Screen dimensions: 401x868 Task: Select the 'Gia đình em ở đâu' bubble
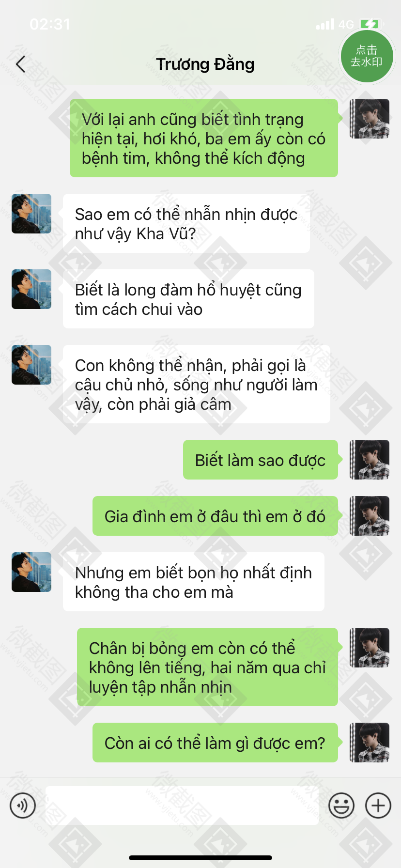(x=215, y=516)
